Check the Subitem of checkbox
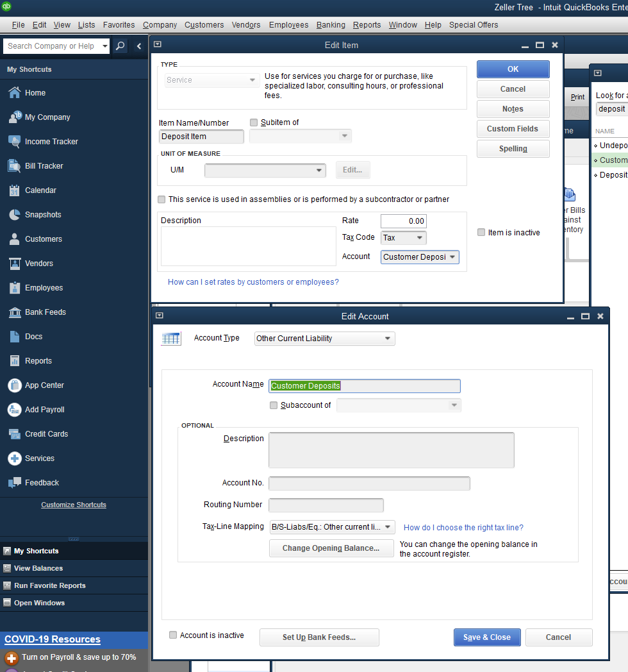Image resolution: width=628 pixels, height=672 pixels. [254, 122]
